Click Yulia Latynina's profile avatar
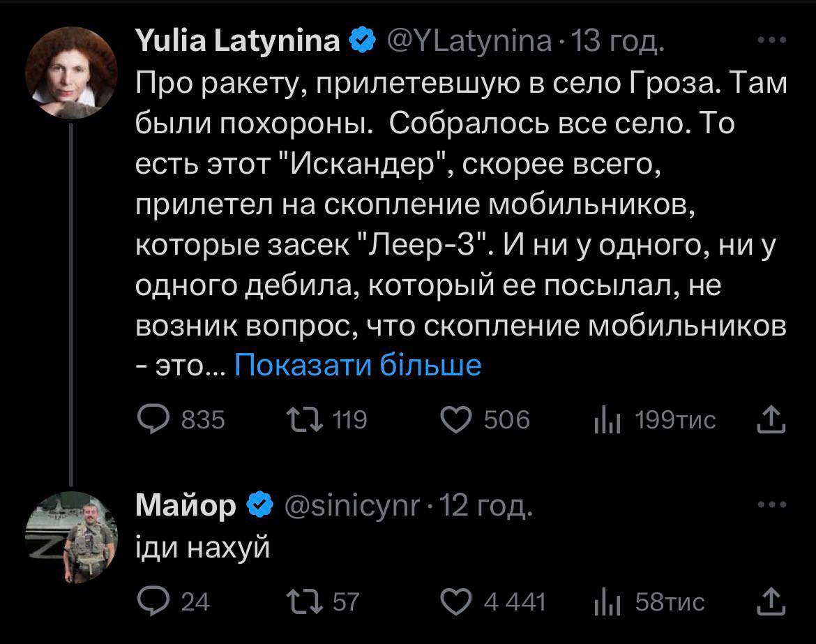The image size is (816, 644). [x=71, y=75]
